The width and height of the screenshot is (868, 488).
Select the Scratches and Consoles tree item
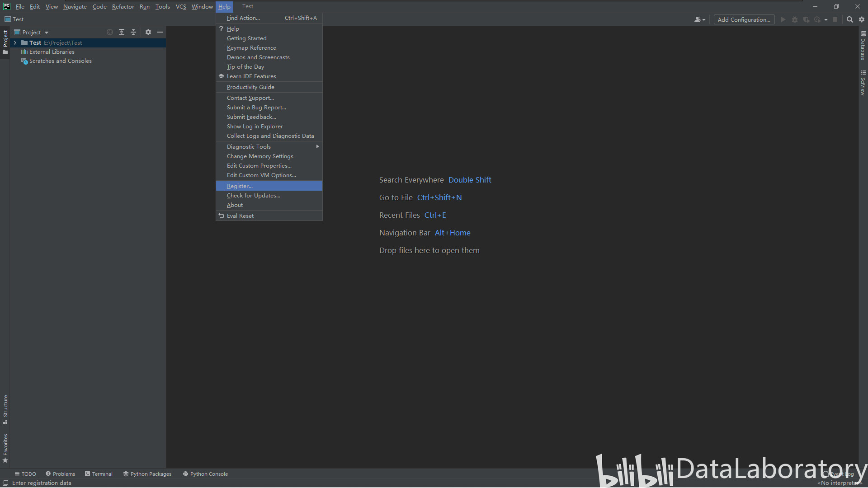point(60,61)
